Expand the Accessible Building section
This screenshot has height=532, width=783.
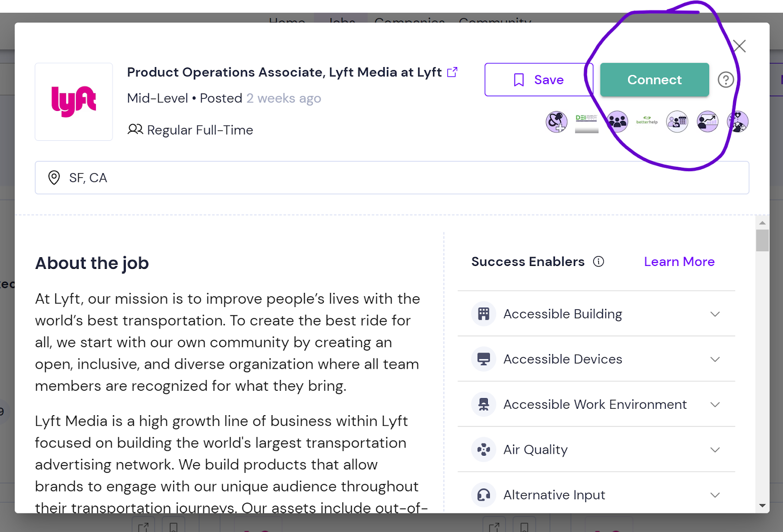[x=715, y=314]
